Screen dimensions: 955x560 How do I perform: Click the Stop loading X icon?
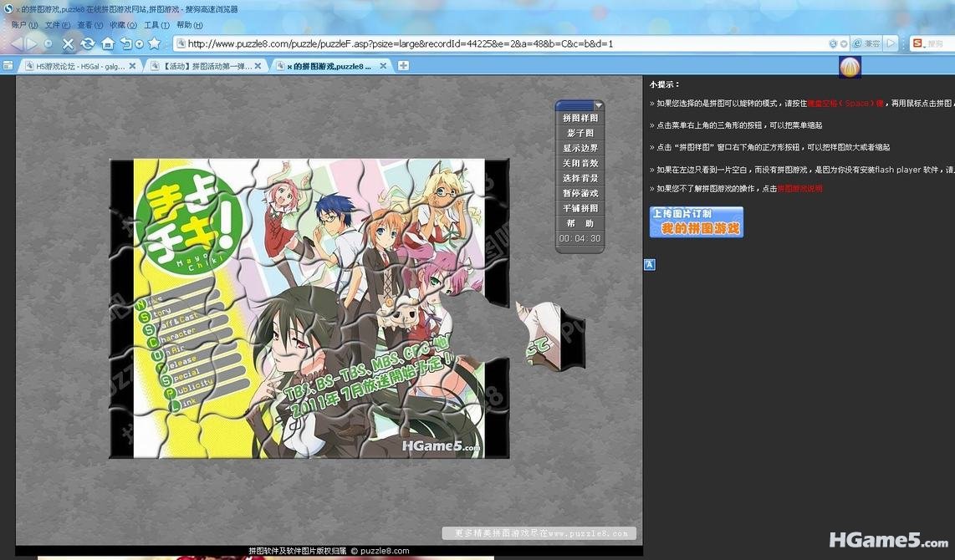68,43
